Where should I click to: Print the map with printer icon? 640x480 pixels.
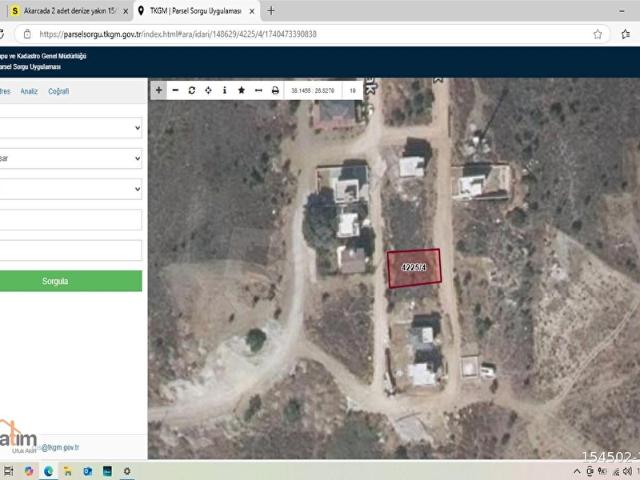(x=275, y=90)
